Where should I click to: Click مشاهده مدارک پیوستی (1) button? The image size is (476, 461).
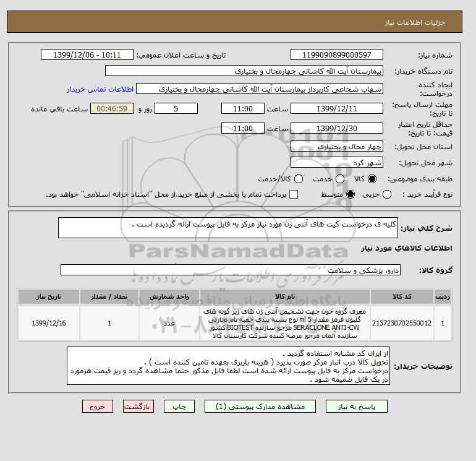pos(260,407)
